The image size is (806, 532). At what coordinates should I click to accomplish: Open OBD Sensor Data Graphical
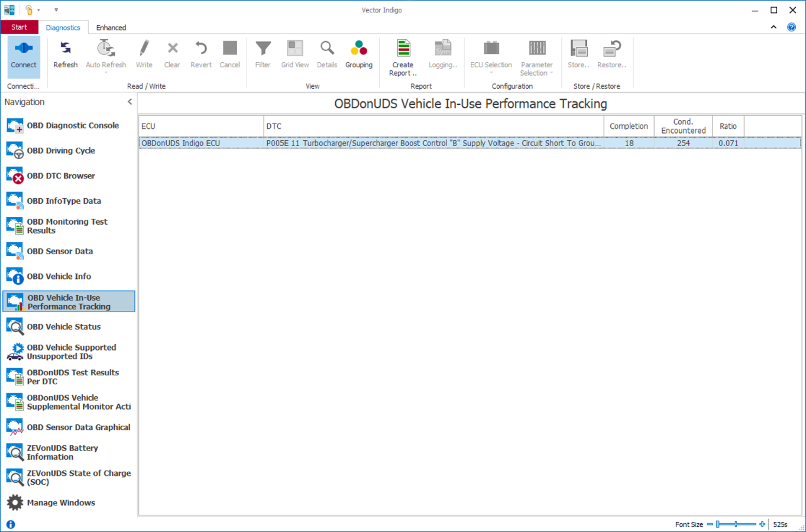70,427
